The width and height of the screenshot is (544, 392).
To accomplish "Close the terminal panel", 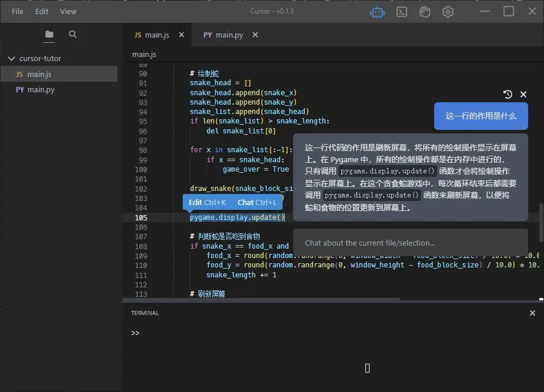I will tap(532, 313).
